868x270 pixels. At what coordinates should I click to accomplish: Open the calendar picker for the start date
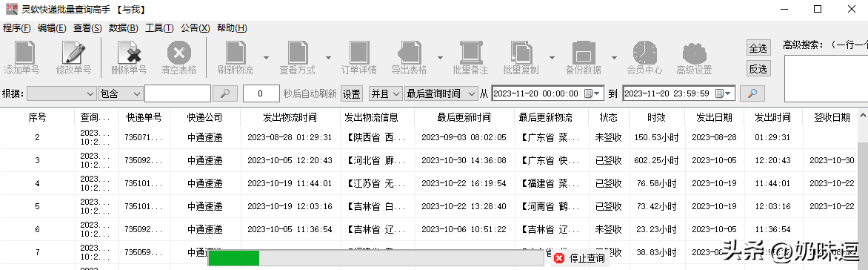[x=592, y=93]
